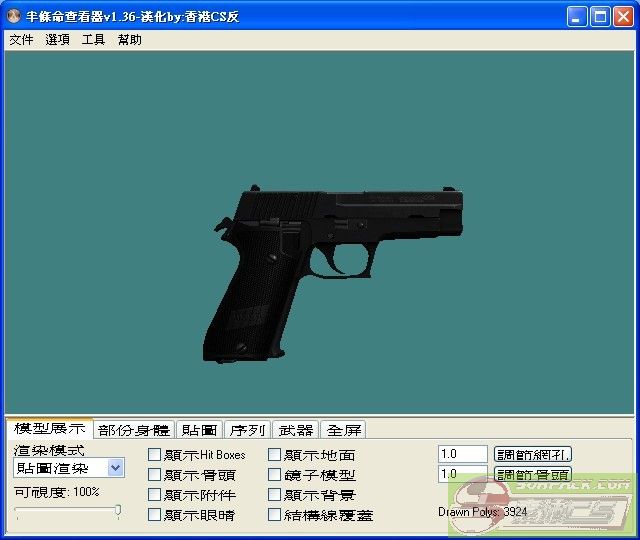Maximize the model viewer window
This screenshot has width=640, height=540.
(x=600, y=17)
